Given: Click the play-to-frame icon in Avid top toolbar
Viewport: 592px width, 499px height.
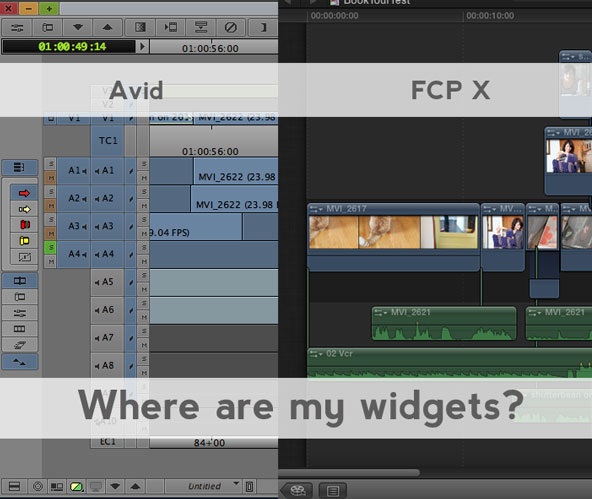Looking at the screenshot, I should pos(171,28).
